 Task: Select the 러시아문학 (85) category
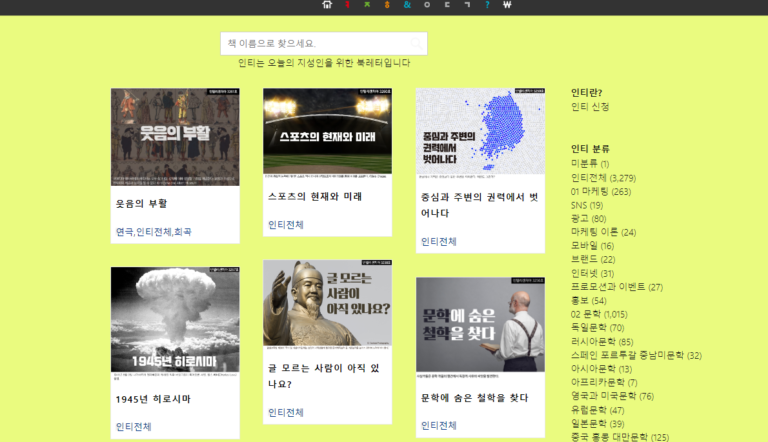click(601, 342)
